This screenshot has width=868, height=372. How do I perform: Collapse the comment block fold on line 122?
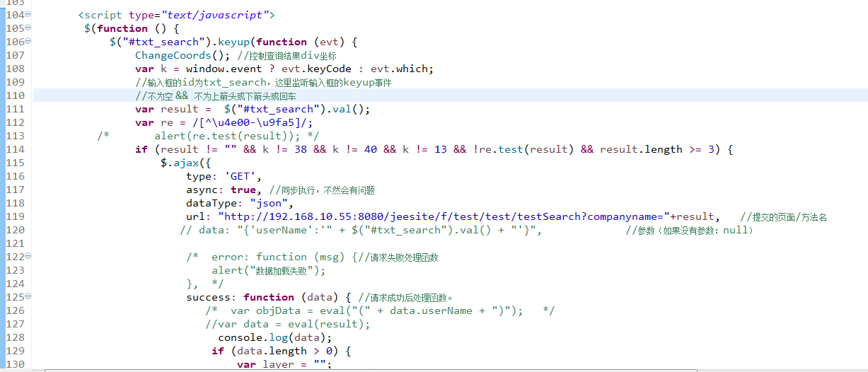point(28,257)
